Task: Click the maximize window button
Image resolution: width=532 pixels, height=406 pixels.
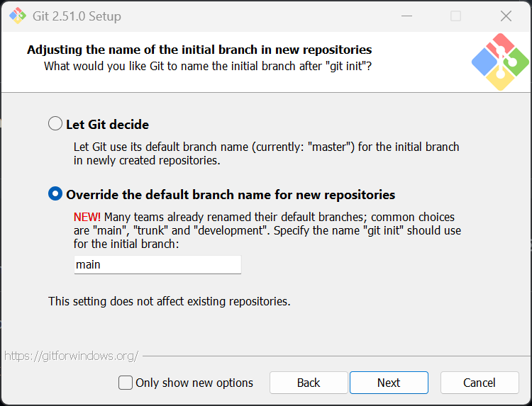Action: pos(455,16)
